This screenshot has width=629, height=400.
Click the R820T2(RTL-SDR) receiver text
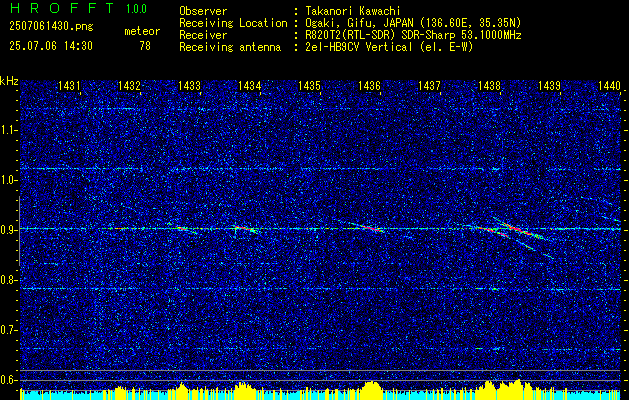[413, 35]
